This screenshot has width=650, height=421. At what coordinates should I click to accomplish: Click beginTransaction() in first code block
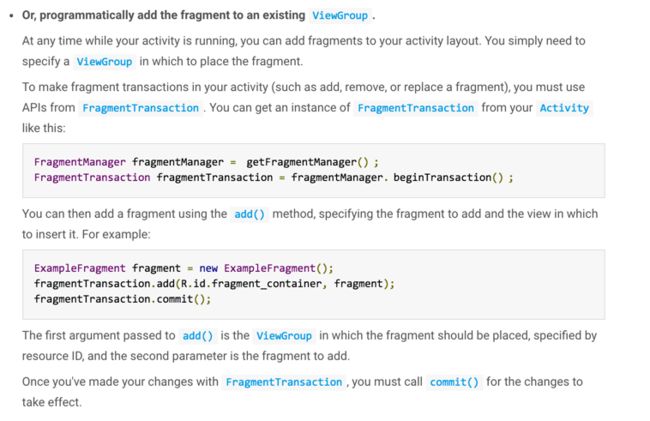(x=448, y=178)
